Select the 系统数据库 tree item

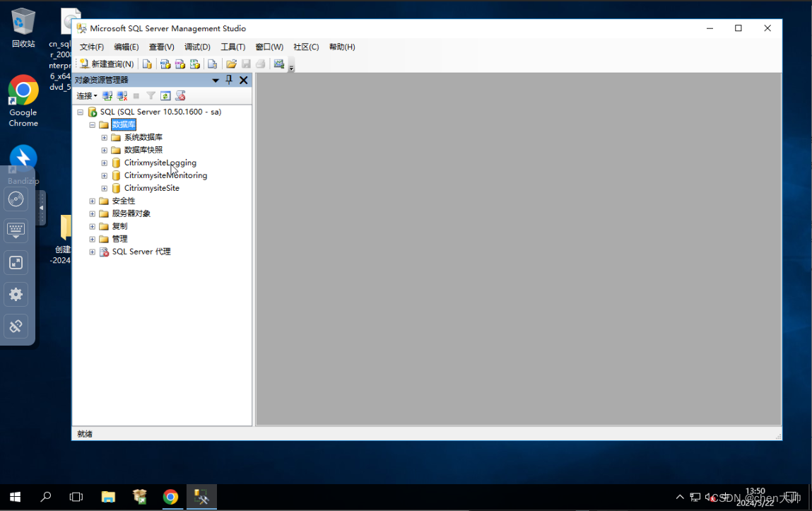143,137
